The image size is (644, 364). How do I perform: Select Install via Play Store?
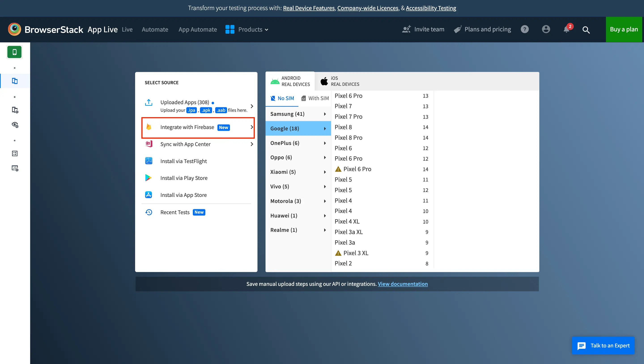click(x=184, y=178)
